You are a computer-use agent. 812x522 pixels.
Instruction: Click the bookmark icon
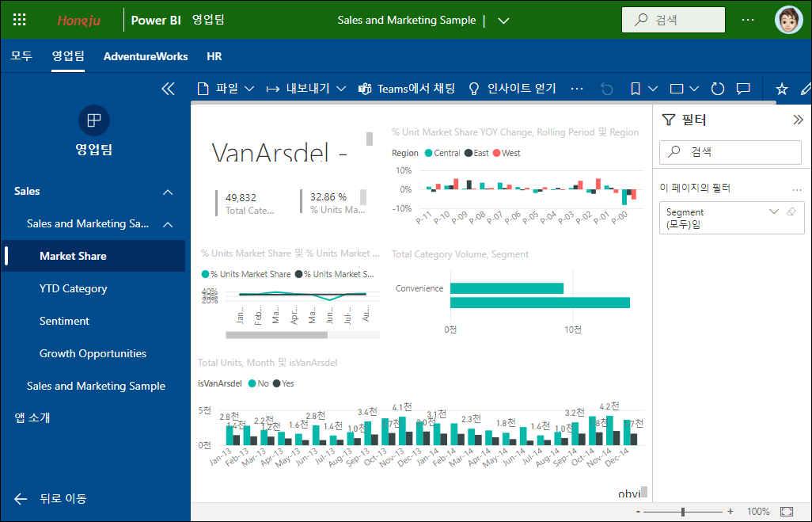tap(636, 89)
